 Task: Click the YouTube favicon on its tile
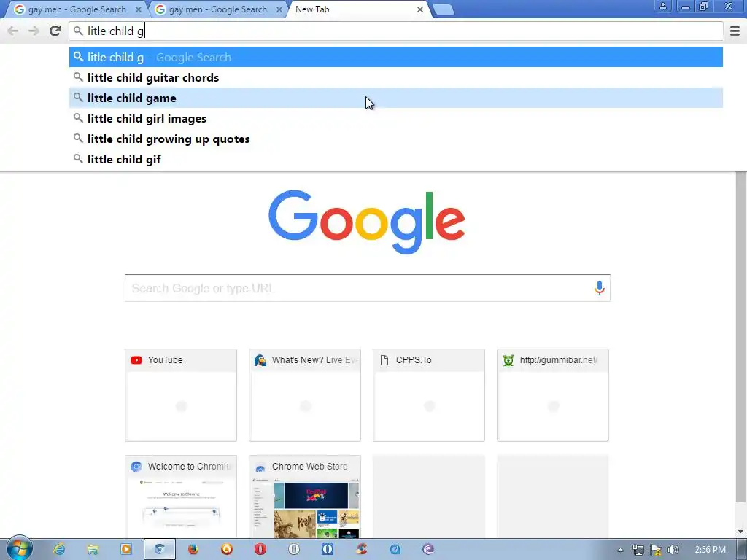click(x=136, y=360)
